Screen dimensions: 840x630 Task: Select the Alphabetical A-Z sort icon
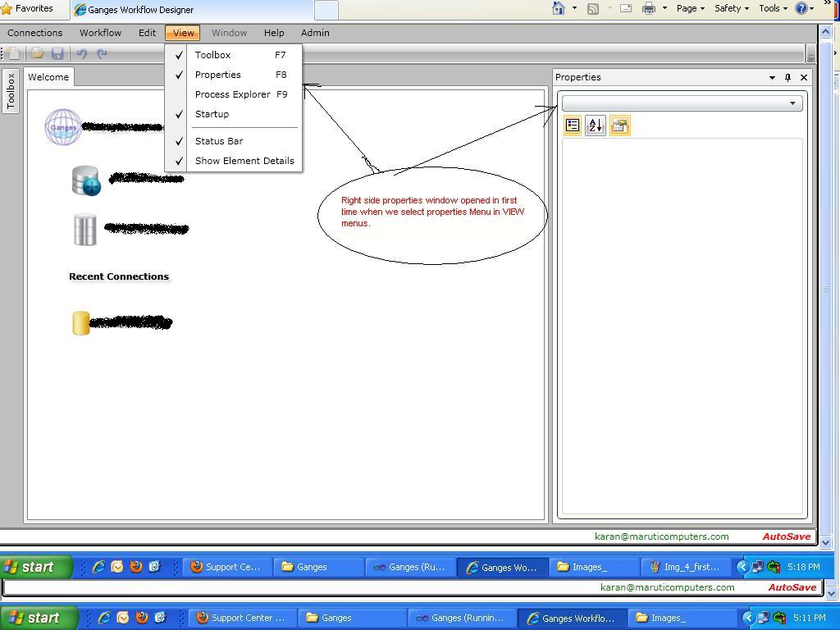coord(596,126)
